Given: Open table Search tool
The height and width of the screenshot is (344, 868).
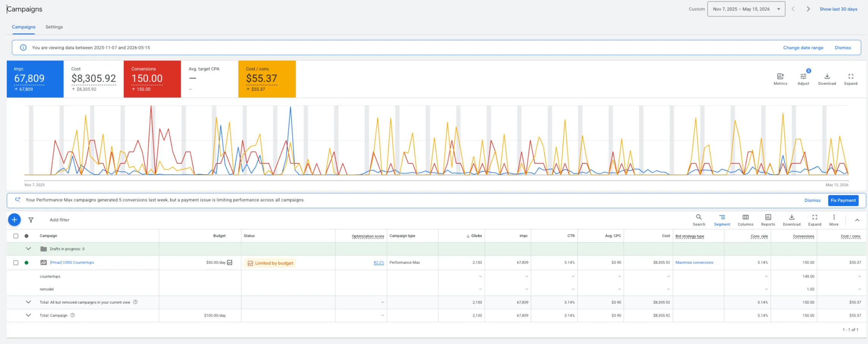Looking at the screenshot, I should 699,220.
